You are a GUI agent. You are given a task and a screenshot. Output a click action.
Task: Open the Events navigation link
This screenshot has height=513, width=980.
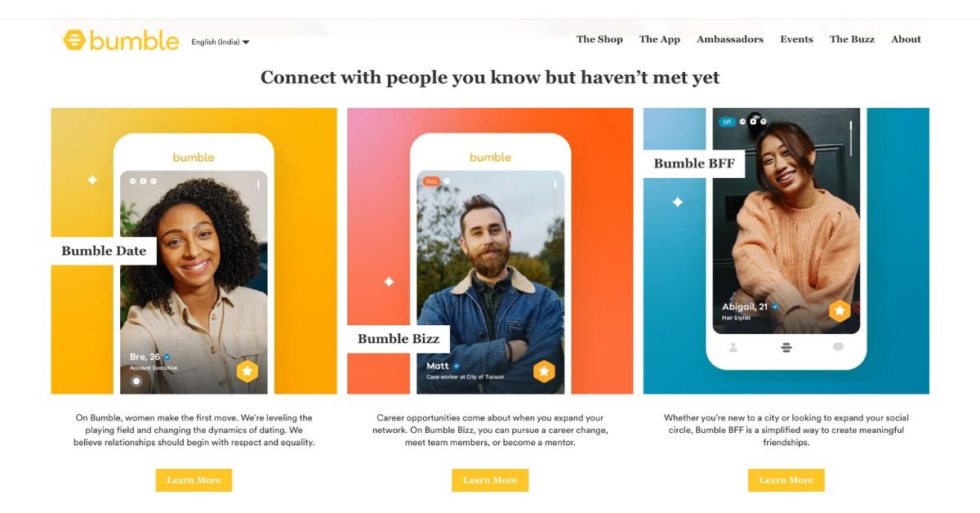[x=796, y=39]
